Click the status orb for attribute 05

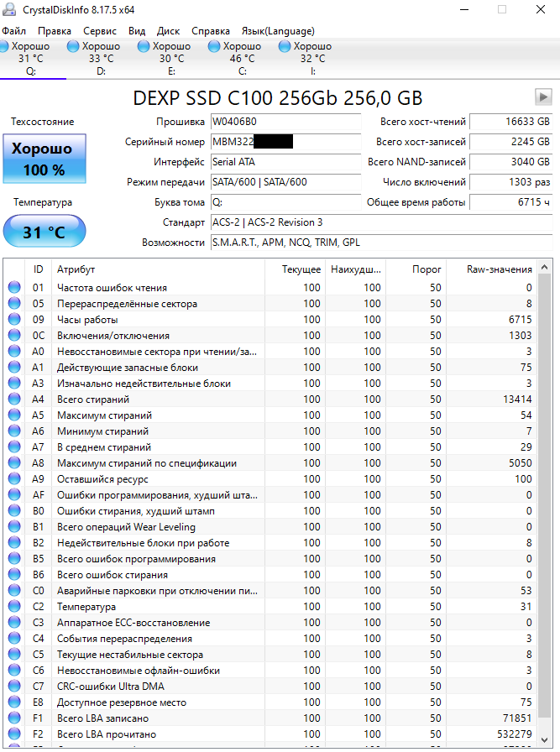pos(14,304)
